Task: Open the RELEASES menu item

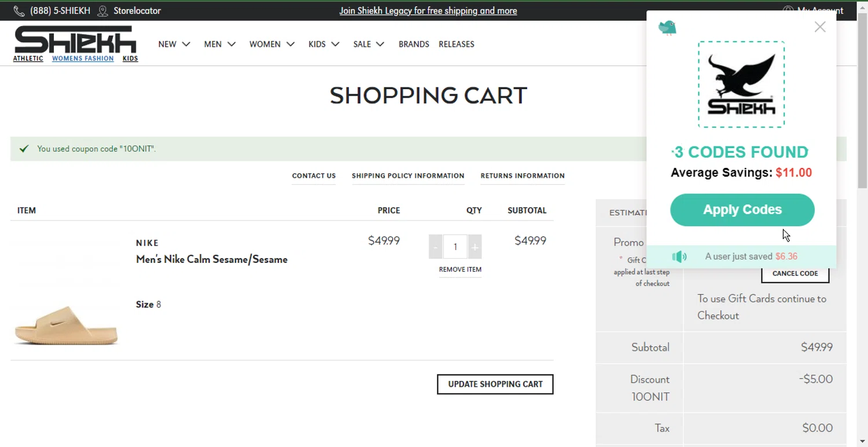Action: tap(457, 44)
